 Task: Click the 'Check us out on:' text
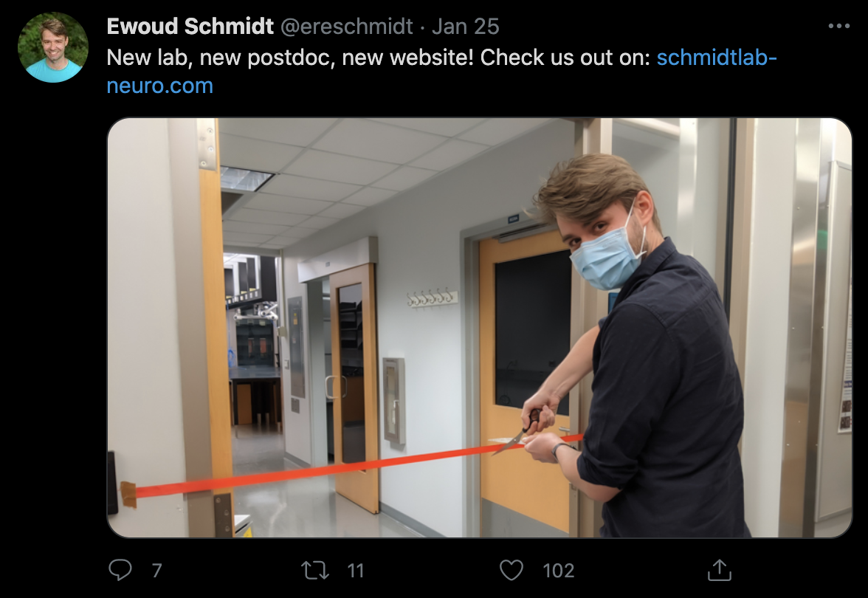565,58
